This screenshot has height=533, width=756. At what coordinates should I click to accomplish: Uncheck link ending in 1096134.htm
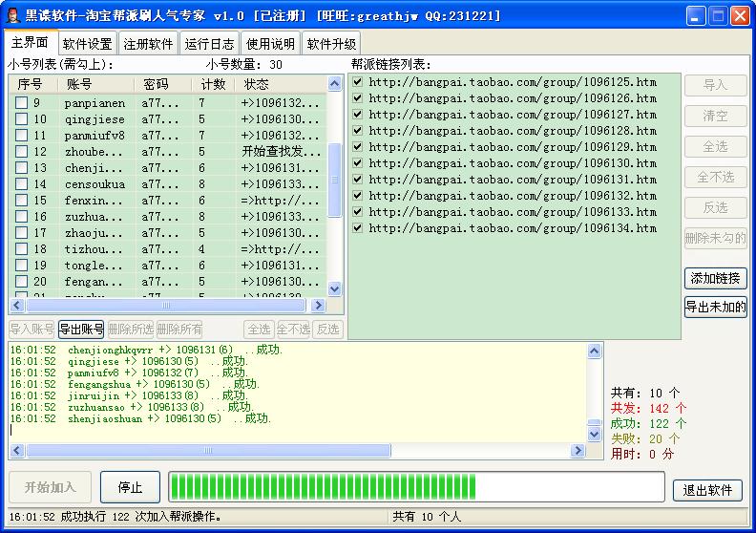coord(357,228)
